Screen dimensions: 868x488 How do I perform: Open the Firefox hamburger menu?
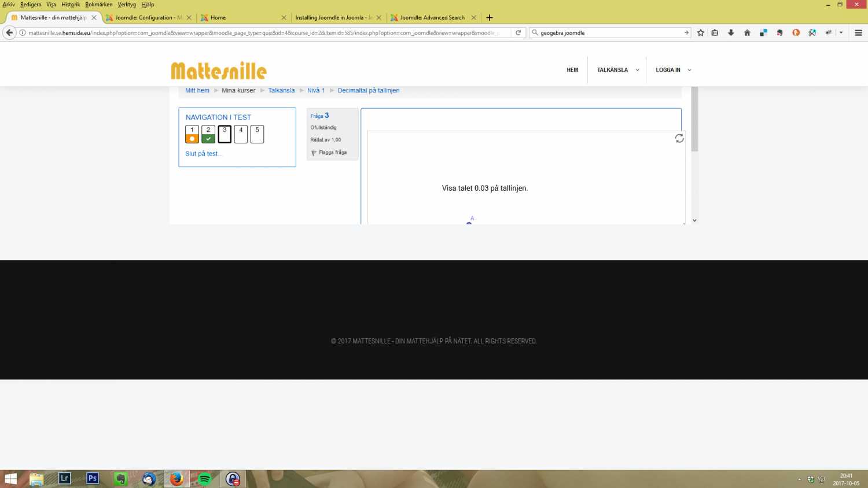click(858, 33)
